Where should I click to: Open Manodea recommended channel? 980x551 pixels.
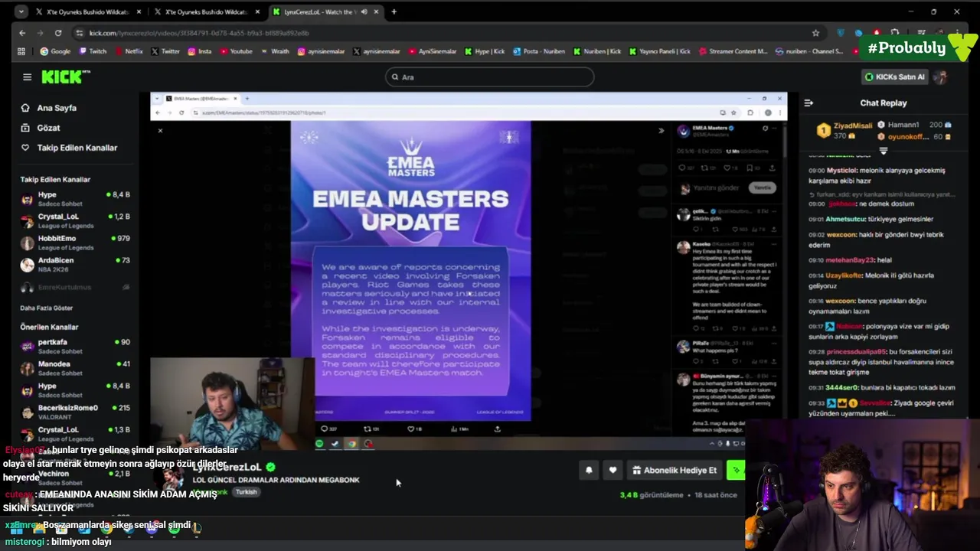75,368
